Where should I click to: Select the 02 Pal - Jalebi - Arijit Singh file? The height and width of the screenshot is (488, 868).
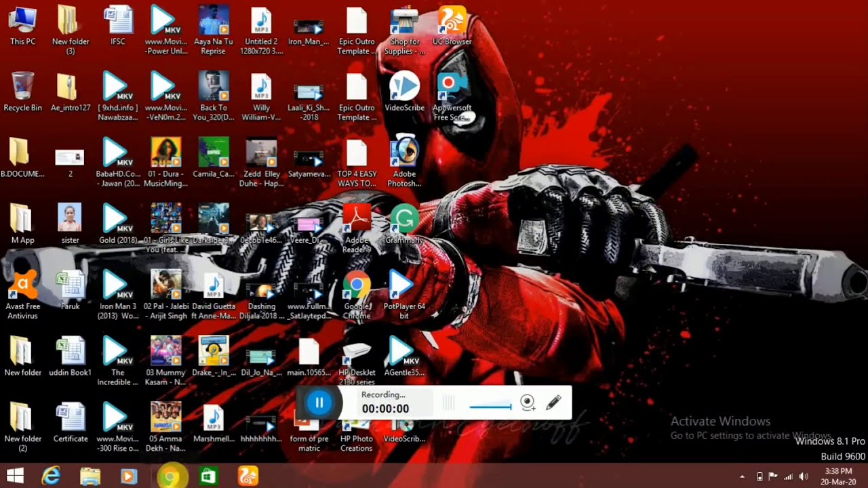click(166, 295)
